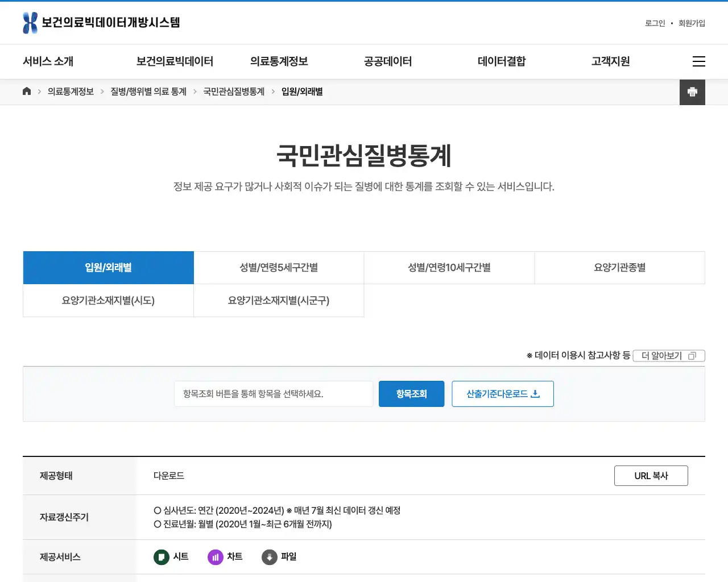Click the 국민관심질병통계 page heading
The image size is (728, 582).
pyautogui.click(x=364, y=156)
